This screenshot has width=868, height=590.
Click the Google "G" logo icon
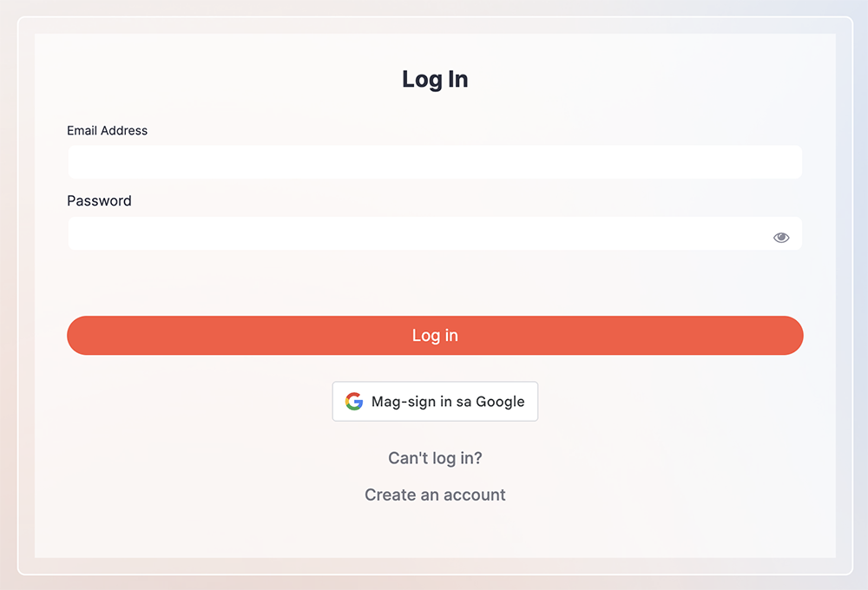354,401
